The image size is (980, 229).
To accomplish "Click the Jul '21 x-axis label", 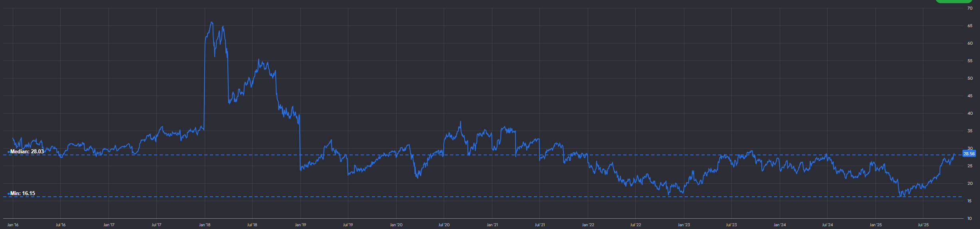I will point(540,225).
